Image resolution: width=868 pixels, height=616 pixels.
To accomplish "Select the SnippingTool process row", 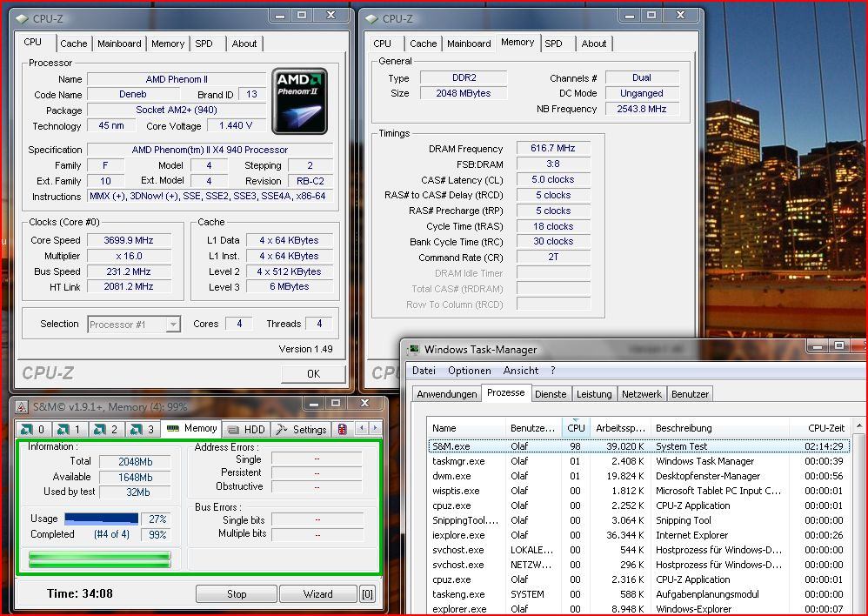I will (638, 520).
